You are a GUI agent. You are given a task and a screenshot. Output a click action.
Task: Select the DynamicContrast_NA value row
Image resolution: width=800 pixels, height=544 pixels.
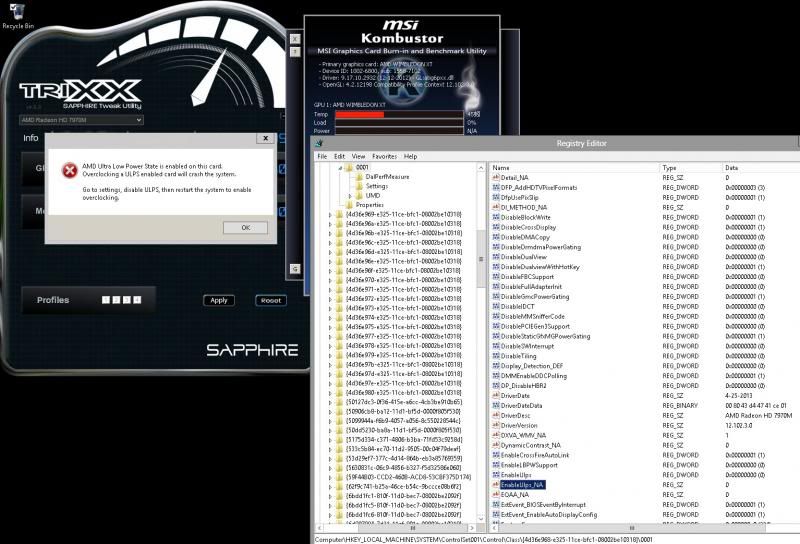pyautogui.click(x=645, y=445)
